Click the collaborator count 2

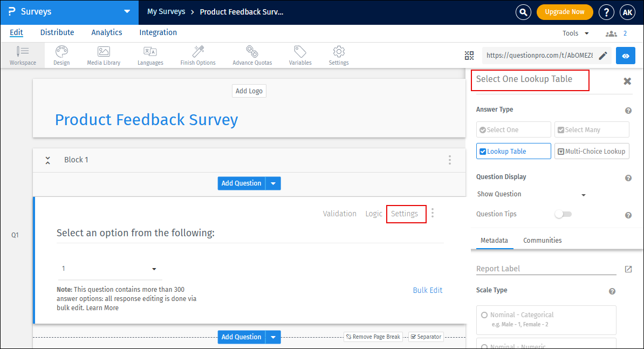pyautogui.click(x=625, y=33)
